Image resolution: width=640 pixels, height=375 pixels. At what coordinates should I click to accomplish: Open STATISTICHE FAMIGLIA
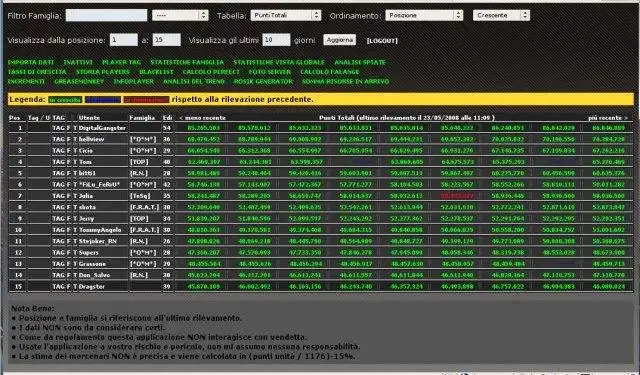[x=187, y=62]
